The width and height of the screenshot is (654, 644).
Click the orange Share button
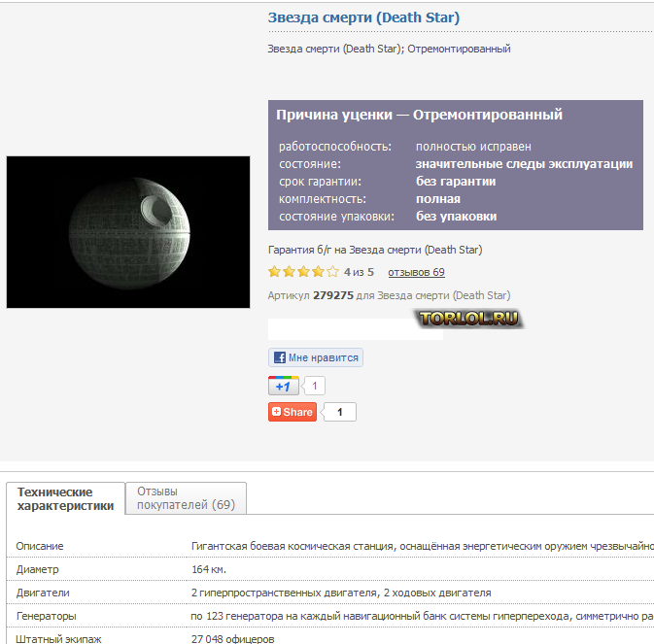293,412
